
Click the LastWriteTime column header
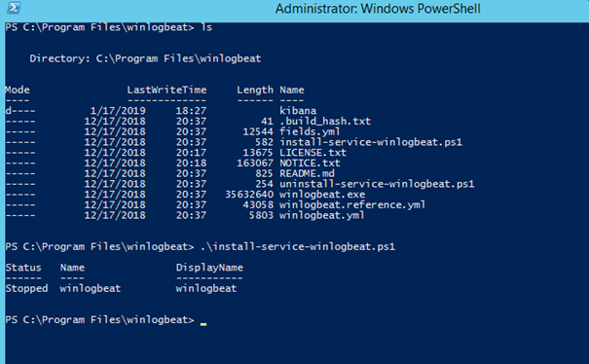[x=166, y=90]
